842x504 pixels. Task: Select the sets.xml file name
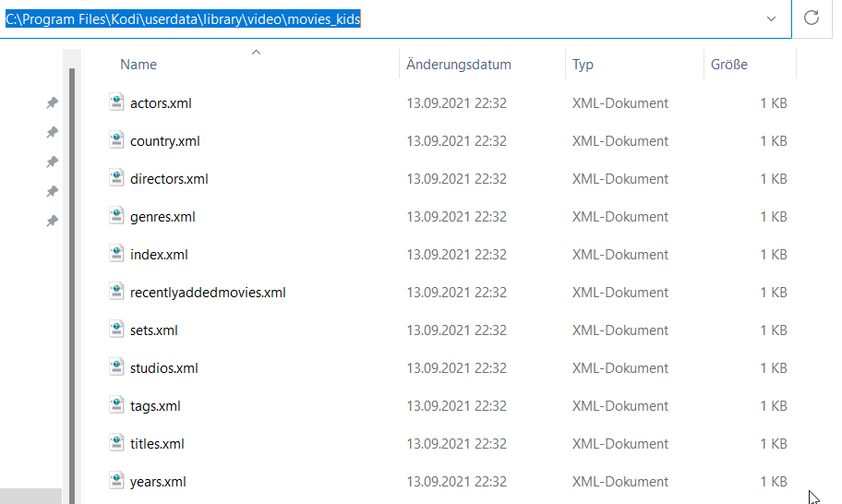[x=153, y=330]
